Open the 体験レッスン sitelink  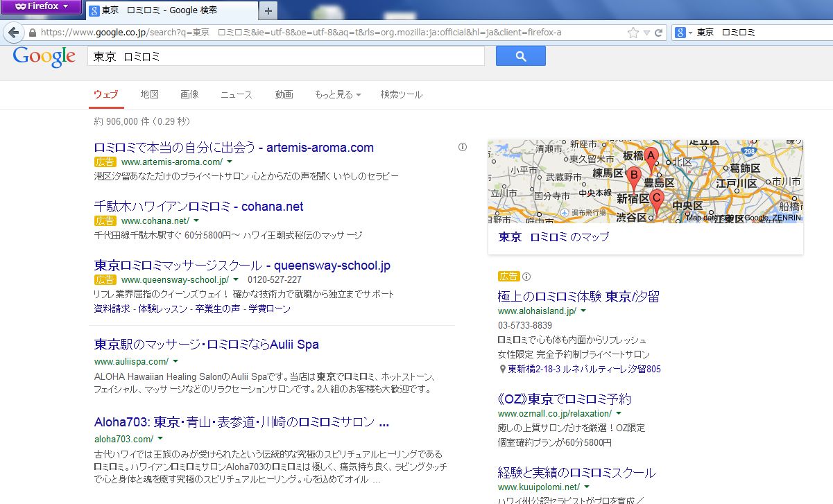(162, 309)
